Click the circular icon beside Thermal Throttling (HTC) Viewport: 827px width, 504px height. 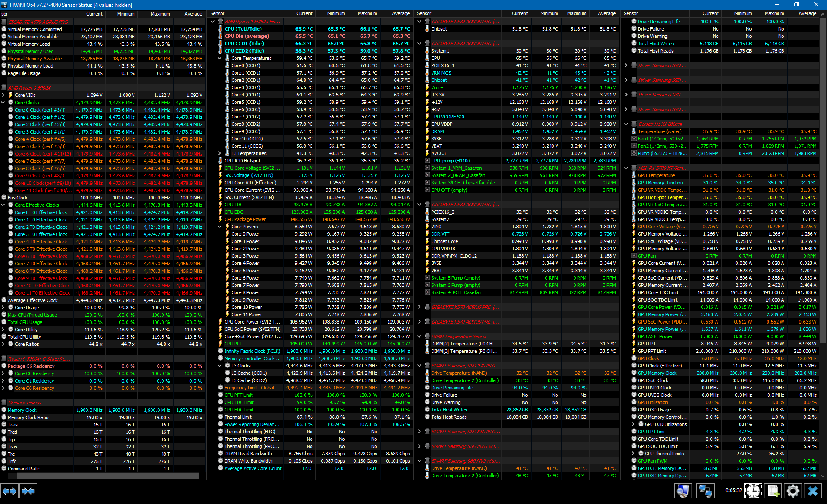220,432
